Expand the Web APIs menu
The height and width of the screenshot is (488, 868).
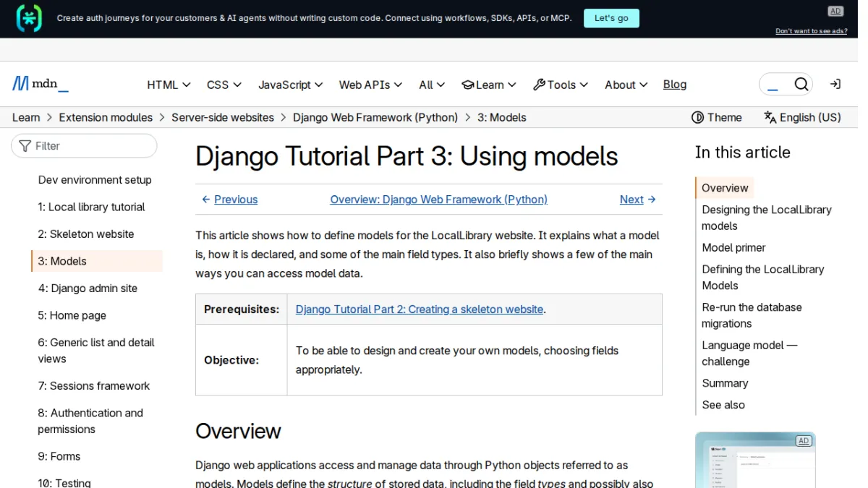(371, 85)
